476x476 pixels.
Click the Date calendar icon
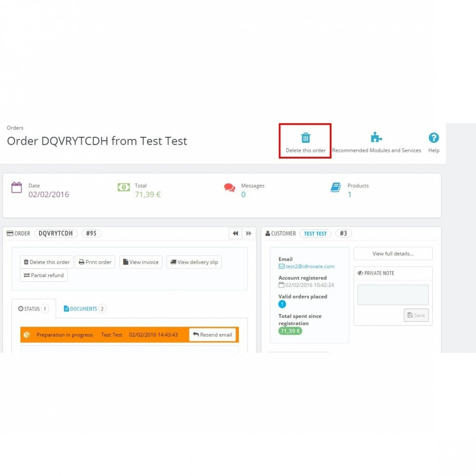point(17,187)
